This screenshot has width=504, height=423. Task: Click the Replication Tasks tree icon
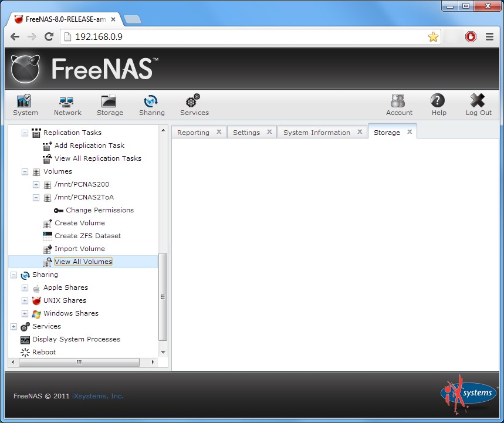(x=36, y=133)
